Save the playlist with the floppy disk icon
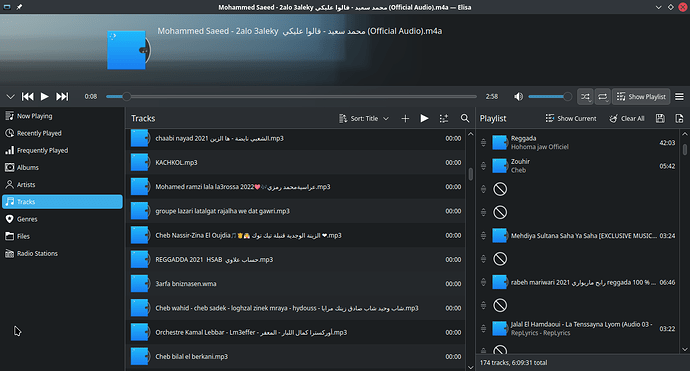 tap(660, 118)
